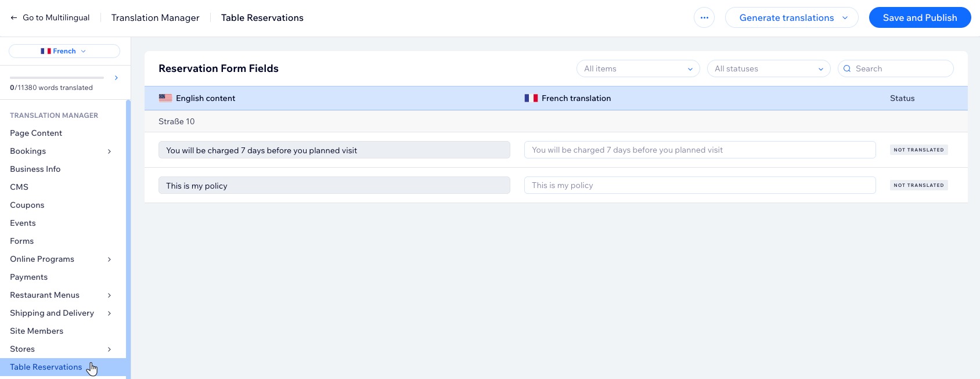980x379 pixels.
Task: Click the French field for 'This is my policy'
Action: click(700, 185)
